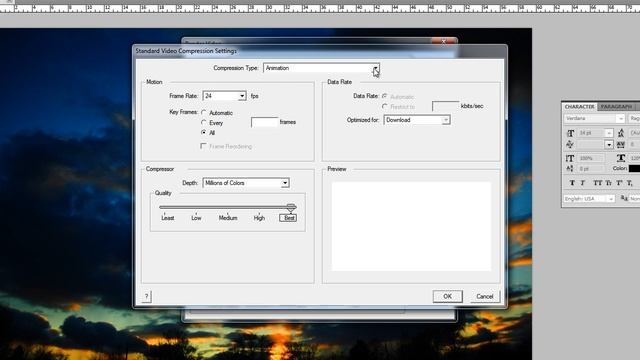The height and width of the screenshot is (360, 640).
Task: Select the Automatic data rate radio button
Action: tap(384, 96)
